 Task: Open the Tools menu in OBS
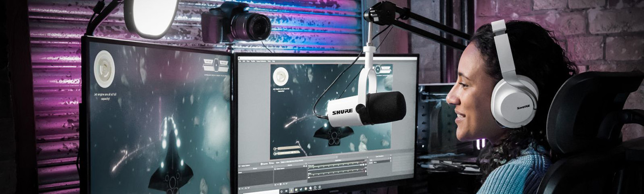click(269, 61)
